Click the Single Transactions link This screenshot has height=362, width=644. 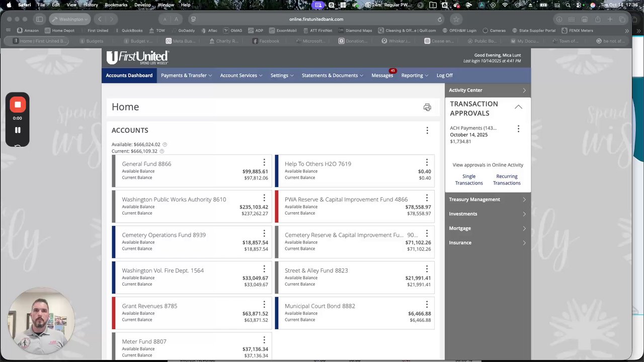tap(469, 179)
